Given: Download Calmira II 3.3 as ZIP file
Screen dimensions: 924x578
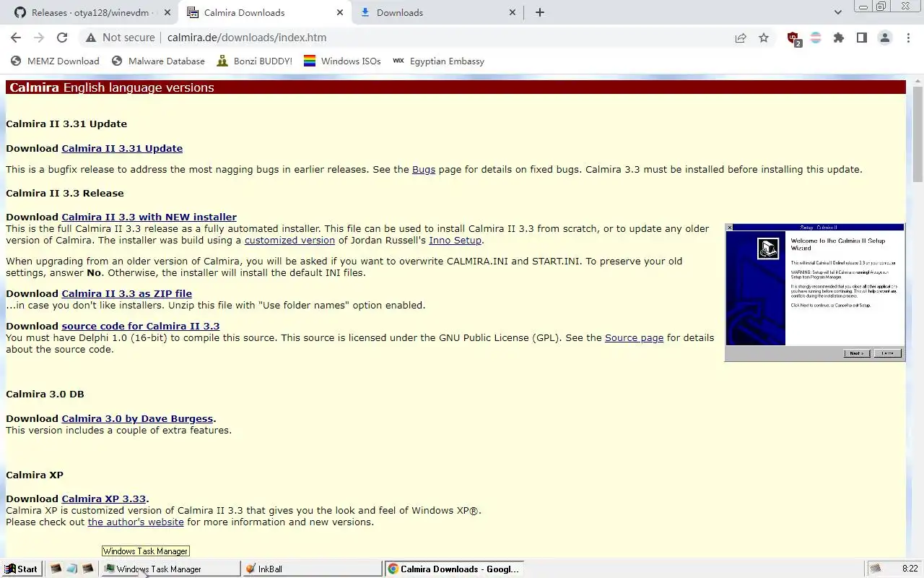Looking at the screenshot, I should tap(126, 293).
